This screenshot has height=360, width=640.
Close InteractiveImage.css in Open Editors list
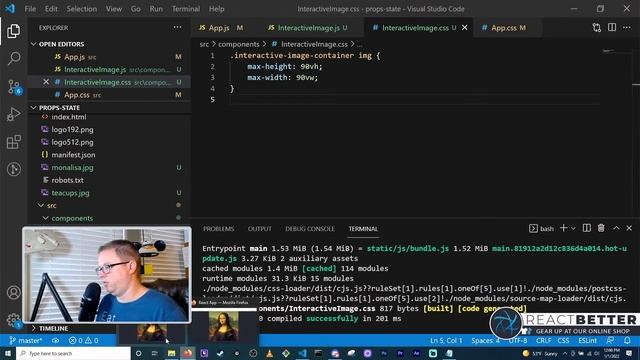click(x=46, y=82)
